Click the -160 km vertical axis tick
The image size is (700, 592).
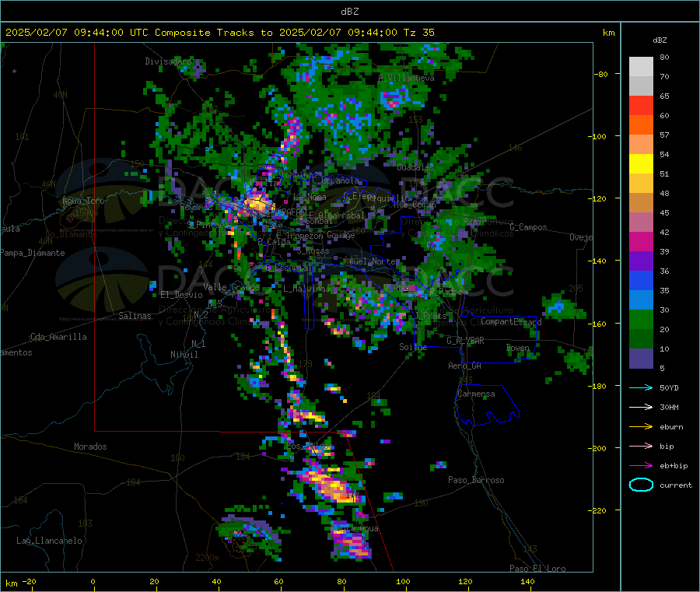(599, 324)
